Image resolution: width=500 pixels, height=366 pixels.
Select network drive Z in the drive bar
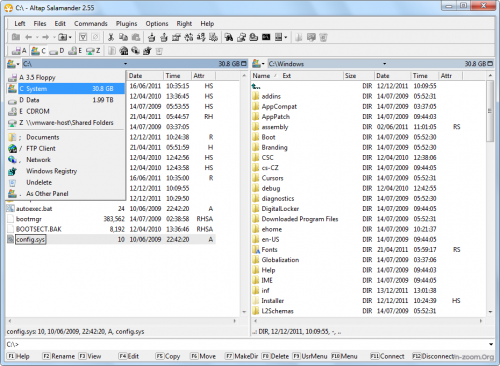(93, 51)
